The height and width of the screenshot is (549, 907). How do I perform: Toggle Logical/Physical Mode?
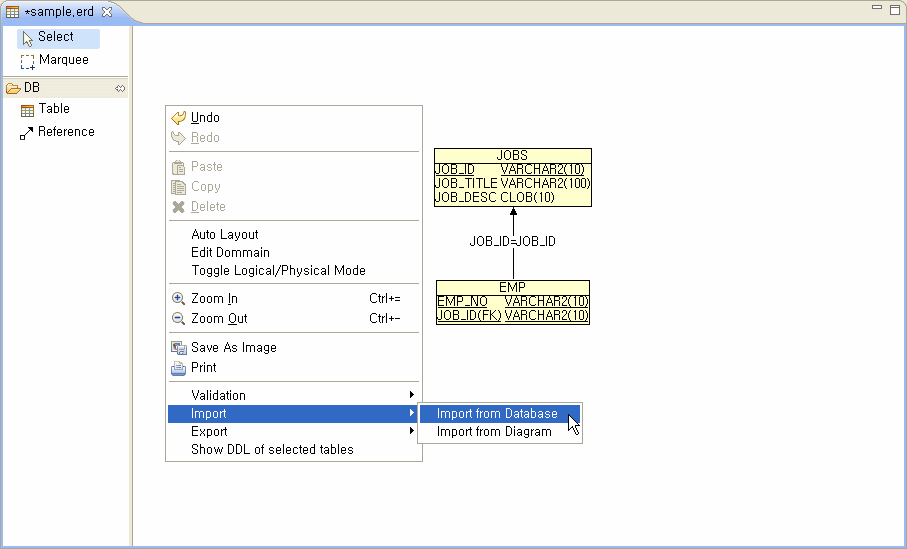278,271
